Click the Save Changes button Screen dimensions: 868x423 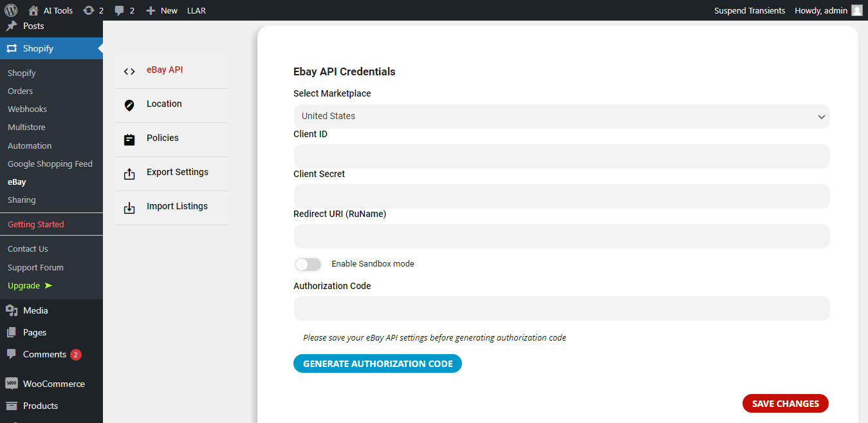pyautogui.click(x=786, y=404)
